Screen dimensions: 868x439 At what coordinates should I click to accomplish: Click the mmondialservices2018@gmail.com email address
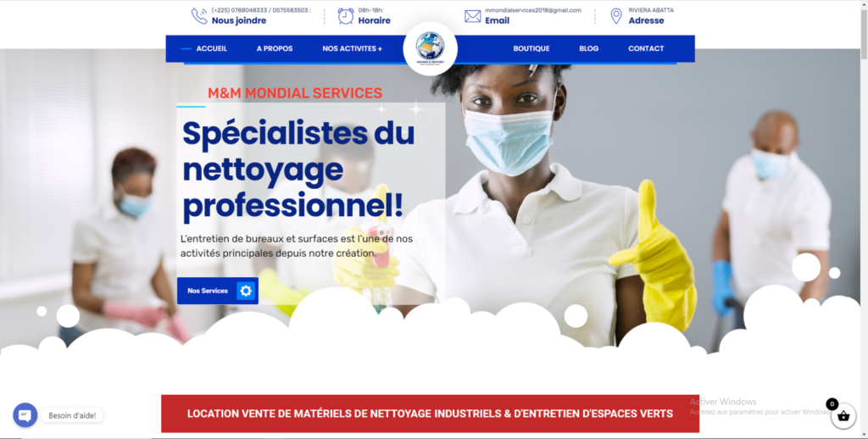coord(533,10)
